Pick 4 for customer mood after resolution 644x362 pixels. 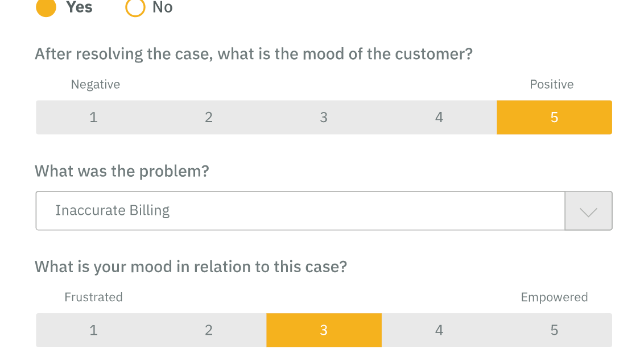pos(439,118)
